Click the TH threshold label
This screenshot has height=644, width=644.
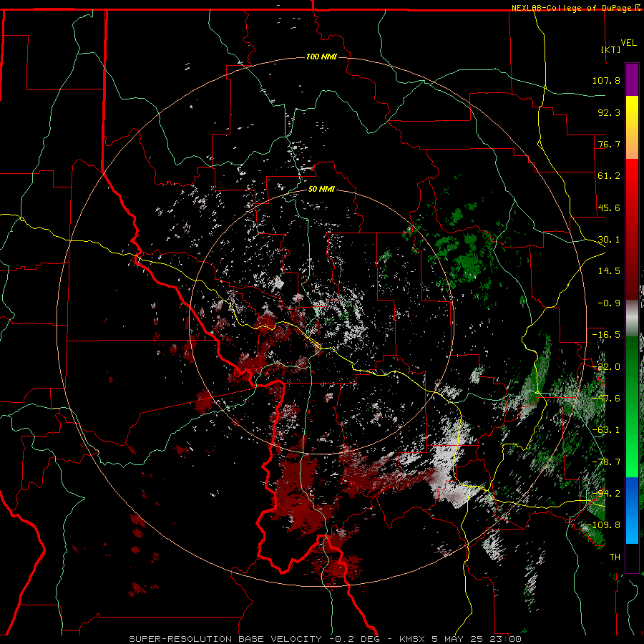point(615,557)
